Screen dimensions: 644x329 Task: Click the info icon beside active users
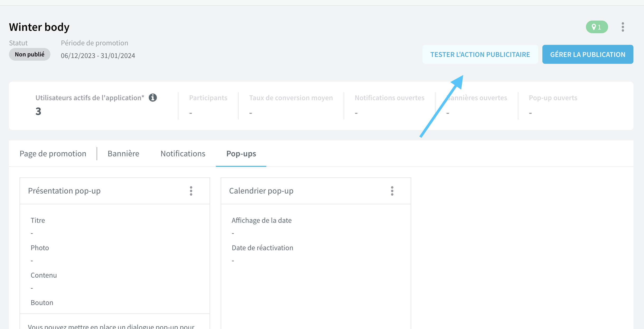[153, 98]
